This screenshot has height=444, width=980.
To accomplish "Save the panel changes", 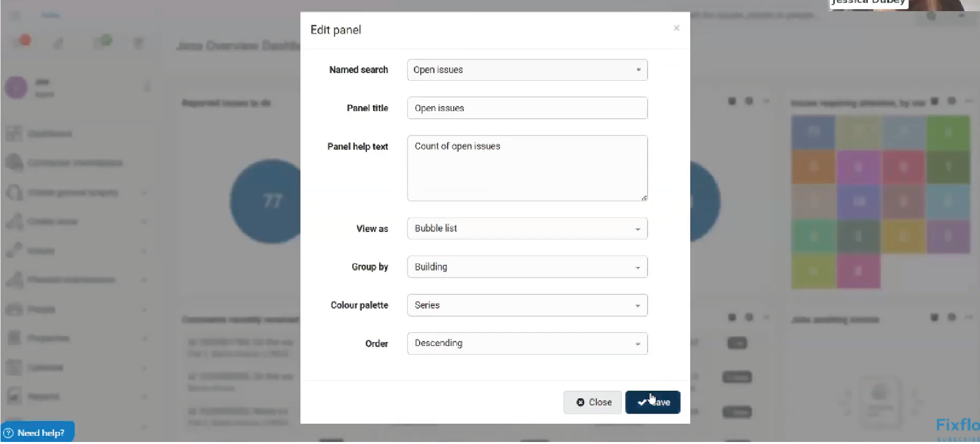I will click(x=653, y=402).
